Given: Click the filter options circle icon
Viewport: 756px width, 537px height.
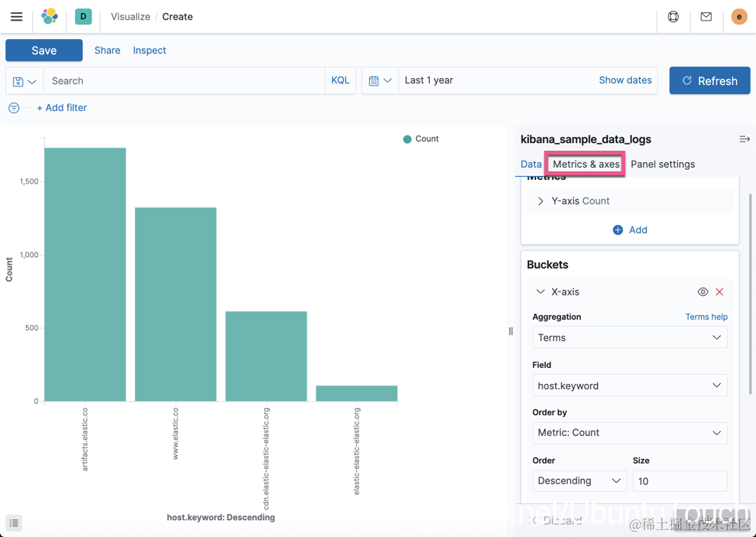Looking at the screenshot, I should (14, 108).
